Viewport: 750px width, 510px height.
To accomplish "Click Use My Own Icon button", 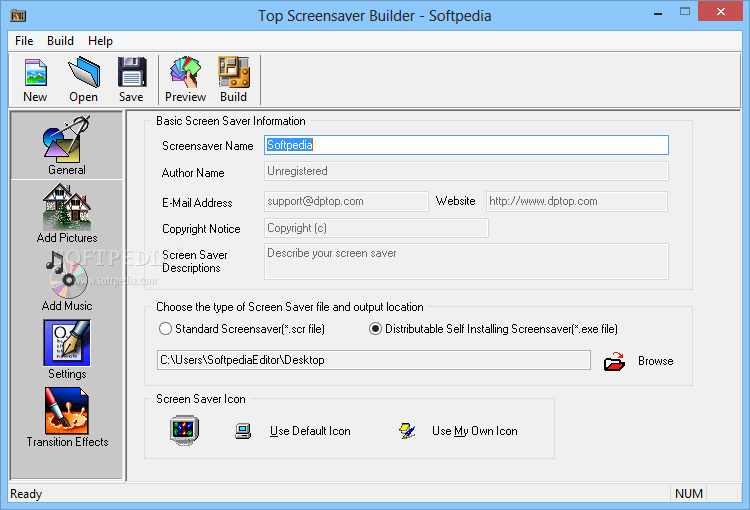I will tap(474, 431).
